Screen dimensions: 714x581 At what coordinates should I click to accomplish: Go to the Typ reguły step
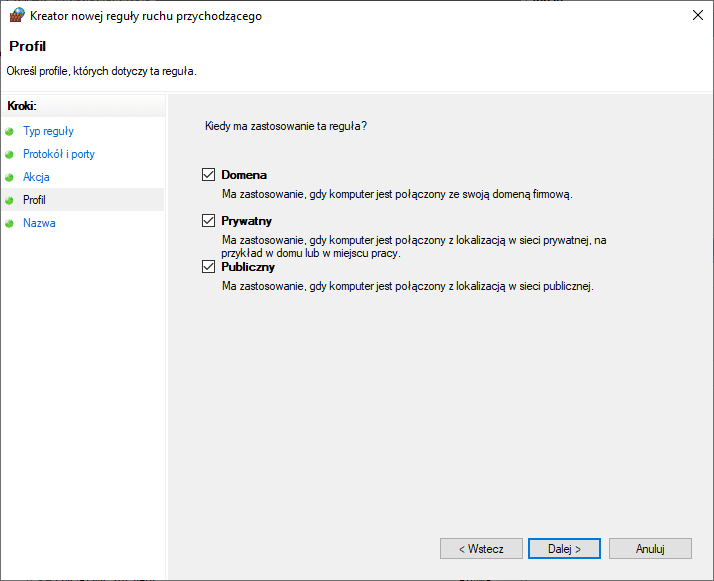point(48,131)
